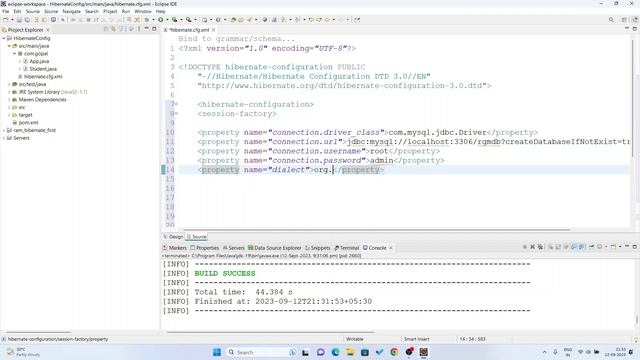Viewport: 640px width, 360px height.
Task: Switch to the Design editor tab
Action: click(x=173, y=237)
